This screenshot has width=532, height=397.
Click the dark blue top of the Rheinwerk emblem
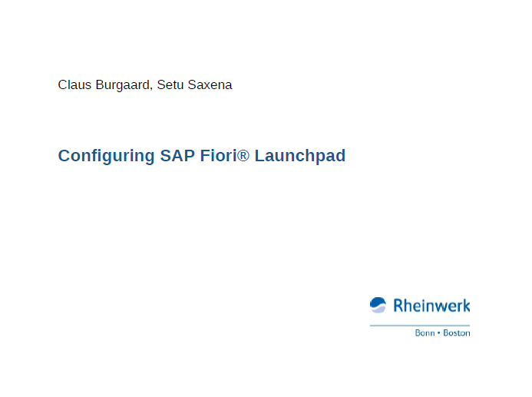coord(378,301)
